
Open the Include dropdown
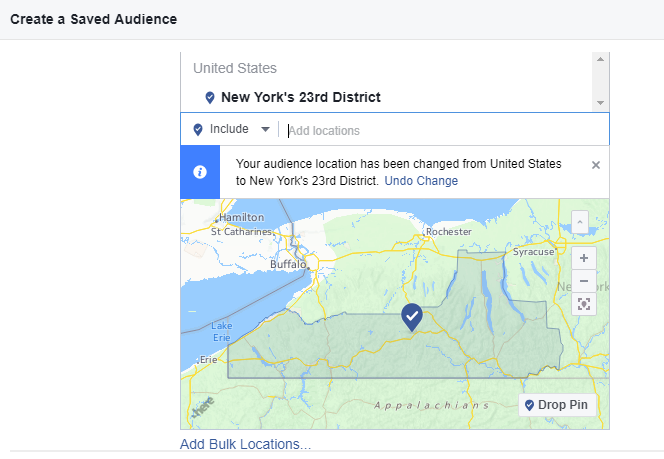(231, 129)
